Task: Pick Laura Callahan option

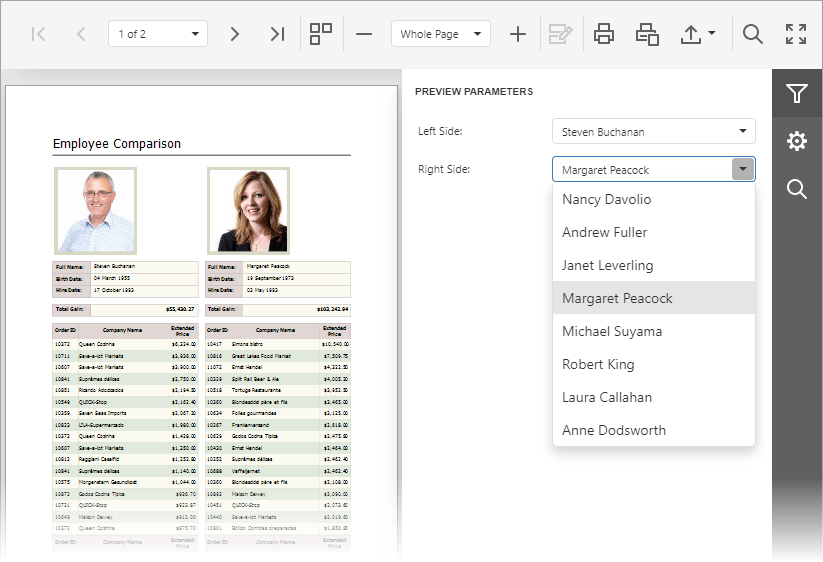Action: point(653,397)
